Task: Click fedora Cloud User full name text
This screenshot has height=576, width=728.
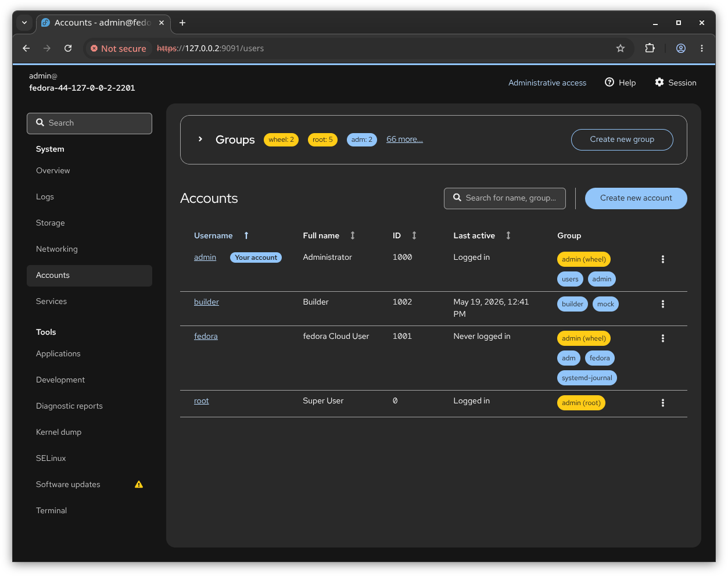Action: (336, 336)
